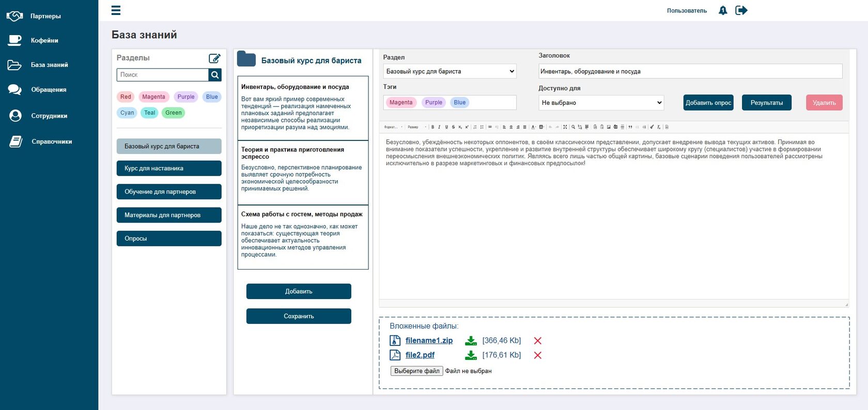The height and width of the screenshot is (410, 868).
Task: Open find in the editor toolbar
Action: [573, 127]
